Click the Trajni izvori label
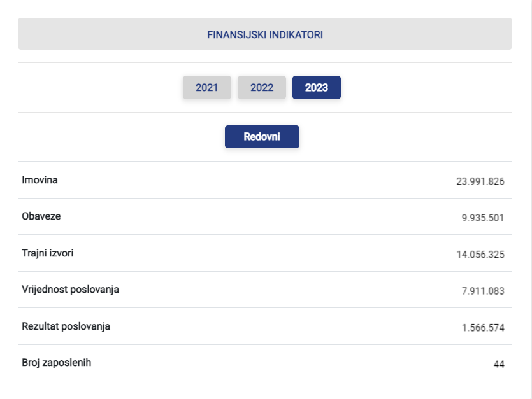The height and width of the screenshot is (399, 532). coord(48,253)
